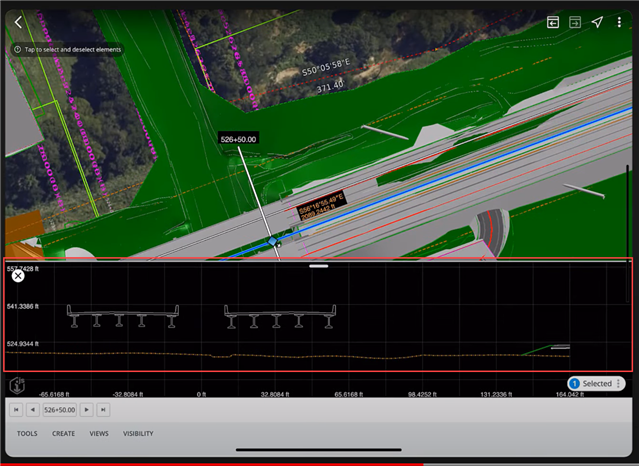This screenshot has height=466, width=639.
Task: Tap the back arrow at top left
Action: coord(18,22)
